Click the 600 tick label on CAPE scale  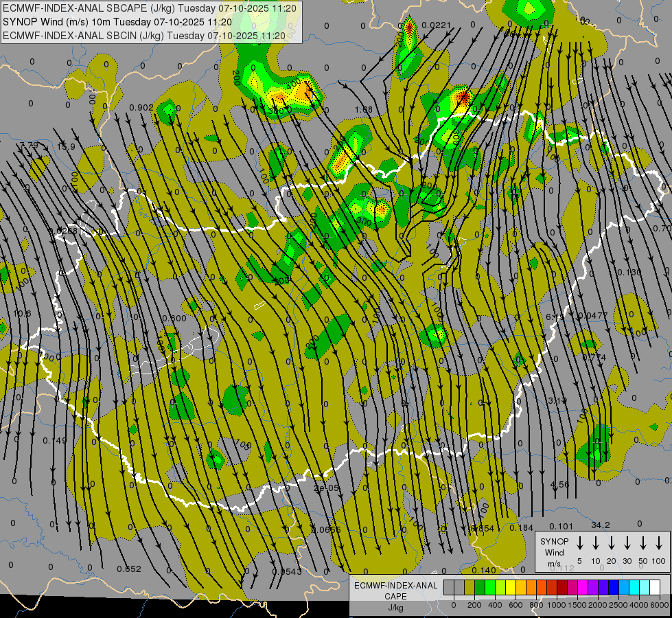(515, 605)
